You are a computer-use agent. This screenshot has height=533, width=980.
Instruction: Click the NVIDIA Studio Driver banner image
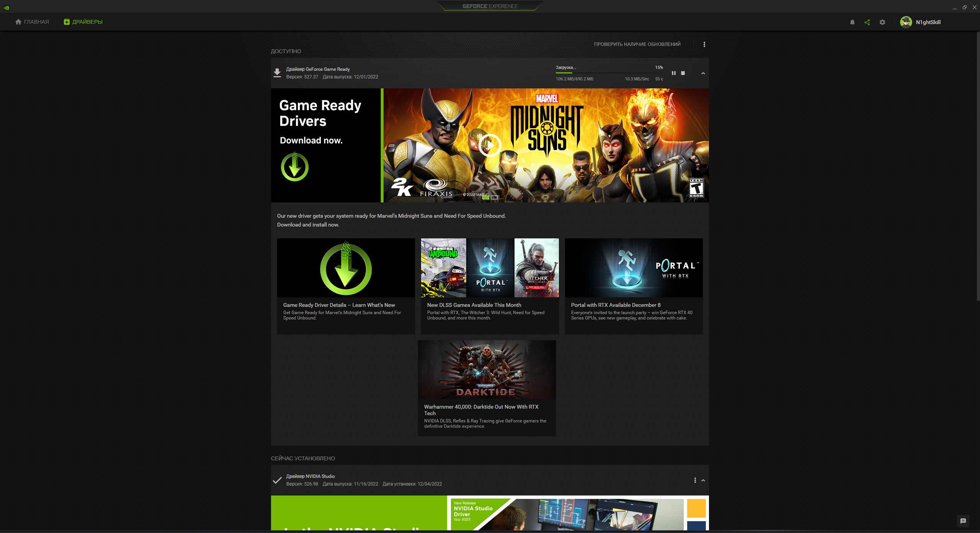(x=490, y=513)
